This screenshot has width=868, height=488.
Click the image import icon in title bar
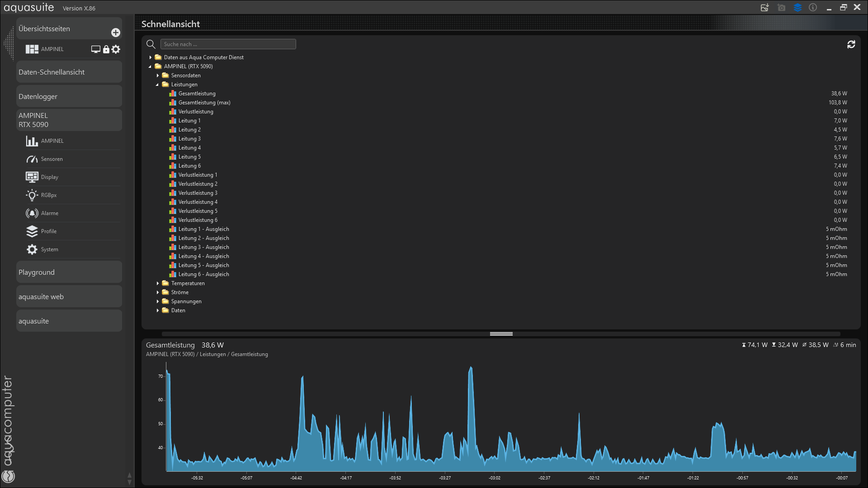tap(764, 8)
